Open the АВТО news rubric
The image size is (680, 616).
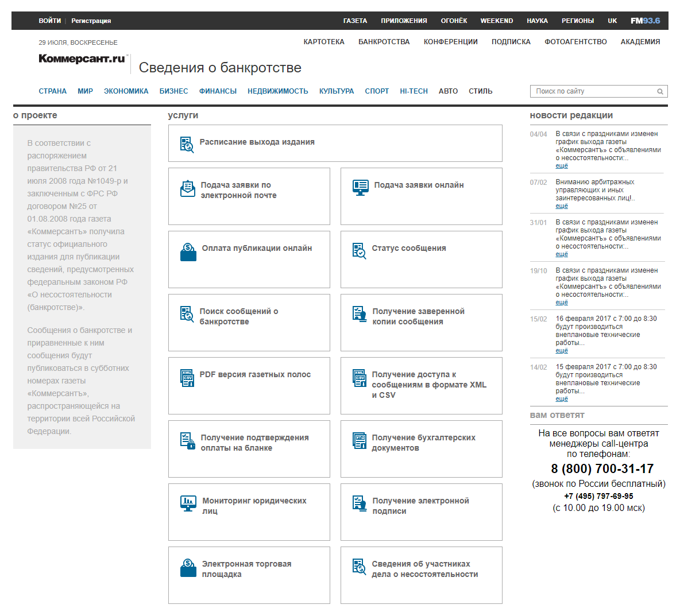tap(448, 91)
